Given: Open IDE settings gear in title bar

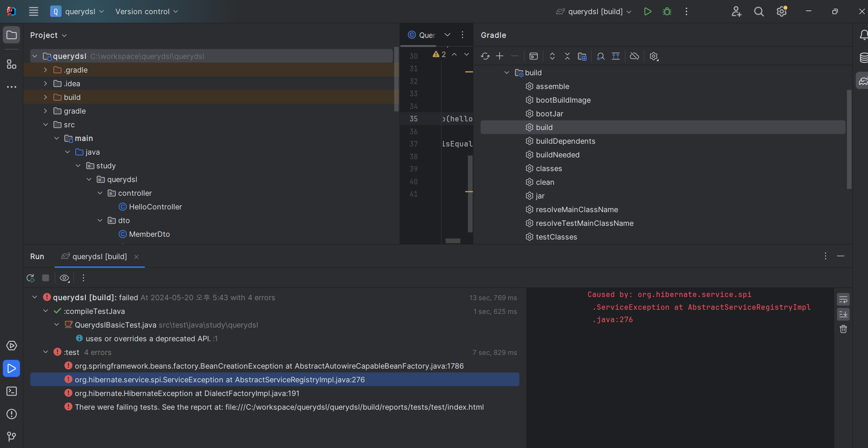Looking at the screenshot, I should 782,11.
